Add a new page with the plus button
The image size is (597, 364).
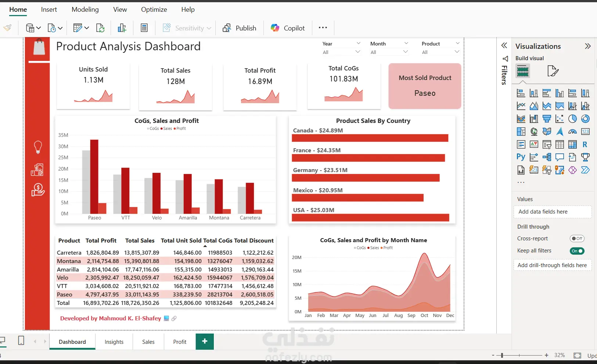coord(205,341)
